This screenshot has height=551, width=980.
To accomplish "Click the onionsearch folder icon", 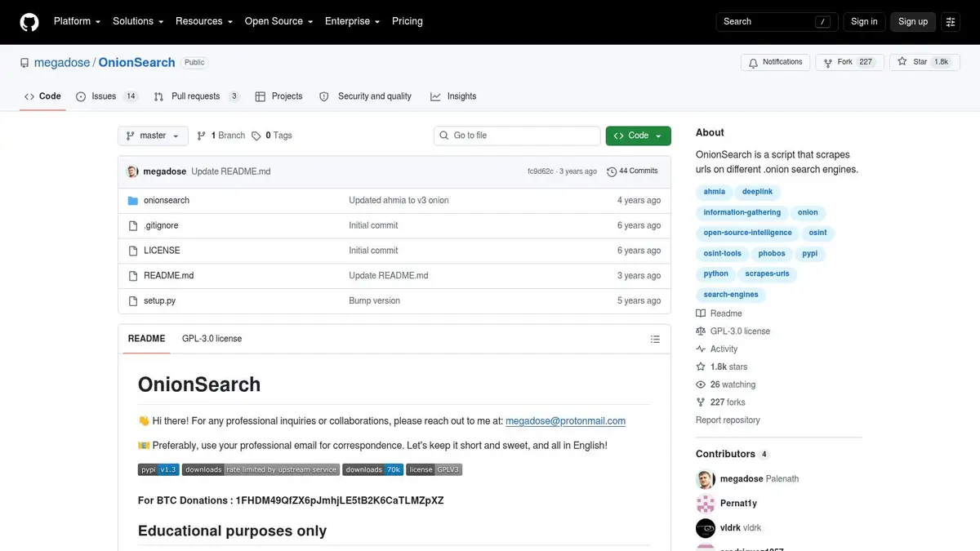I will (133, 200).
